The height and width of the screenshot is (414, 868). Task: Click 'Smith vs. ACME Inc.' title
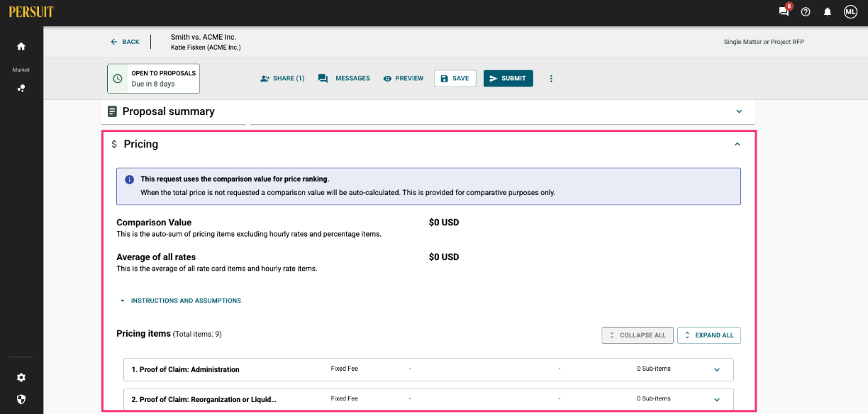pos(204,37)
